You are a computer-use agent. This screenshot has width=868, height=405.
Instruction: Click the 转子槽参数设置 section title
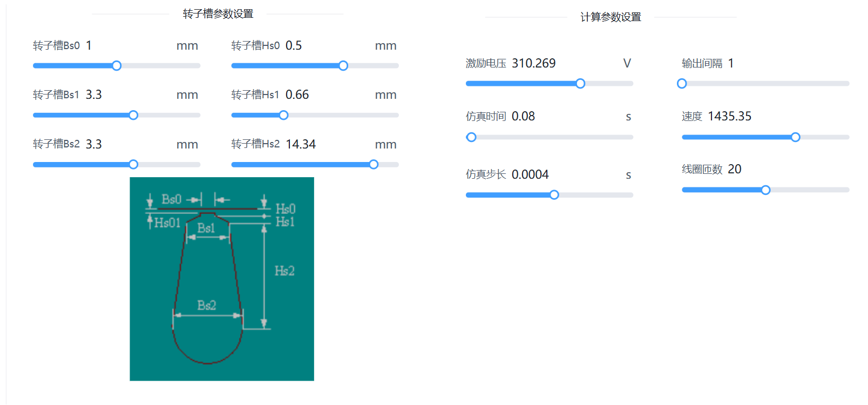[218, 14]
